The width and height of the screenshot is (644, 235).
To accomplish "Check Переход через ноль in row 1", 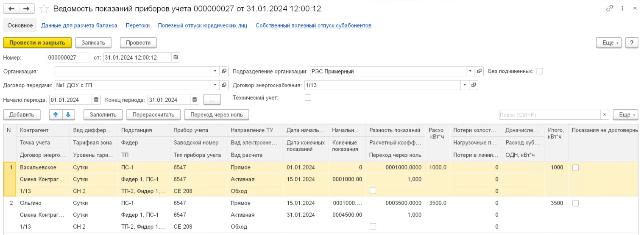I will [x=373, y=191].
